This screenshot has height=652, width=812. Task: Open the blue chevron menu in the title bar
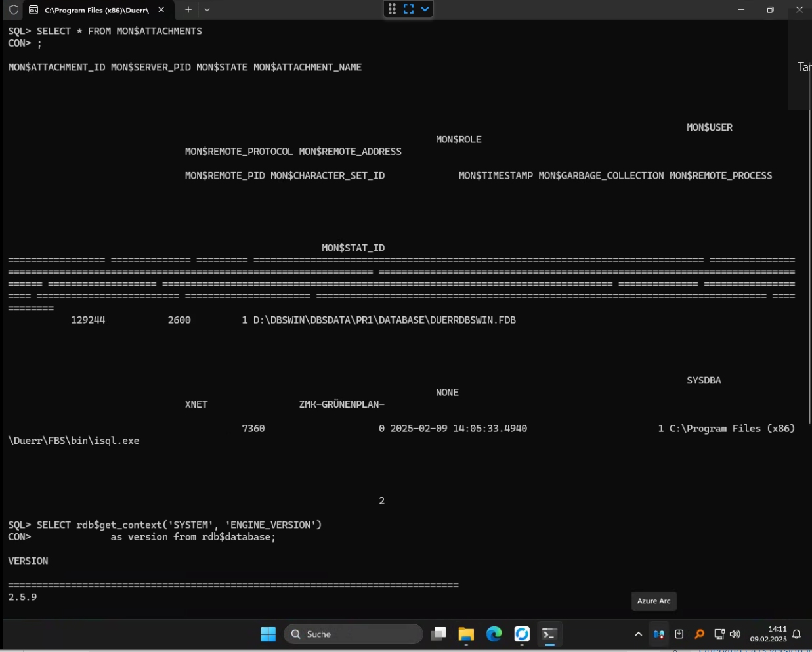[x=424, y=9]
